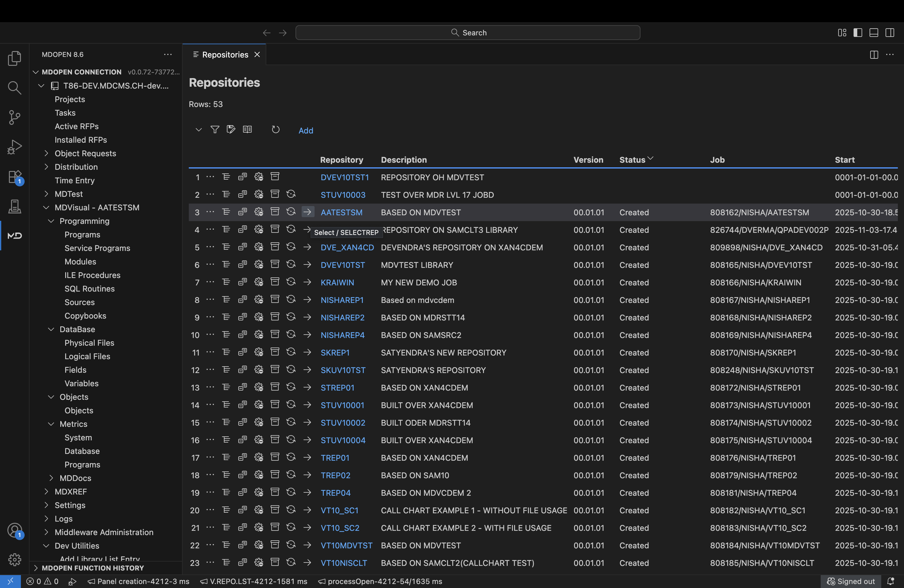
Task: Click the gear icon on KRAIWIN row
Action: coord(259,282)
